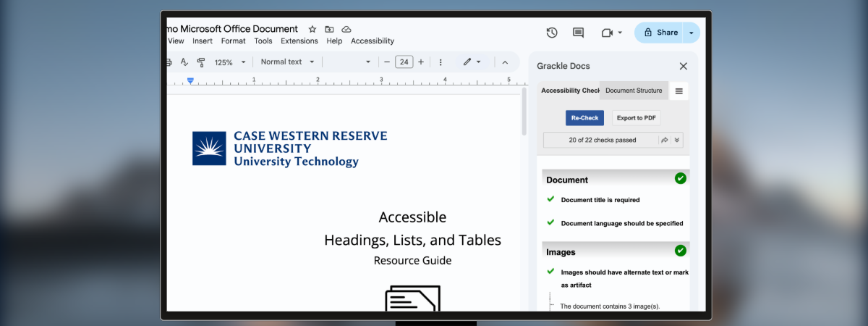868x326 pixels.
Task: Open the Help menu
Action: coord(334,41)
